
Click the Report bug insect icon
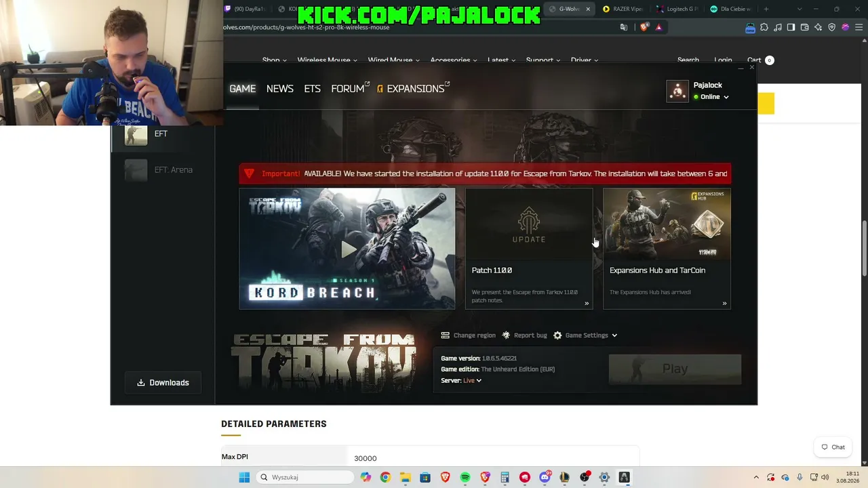[506, 335]
